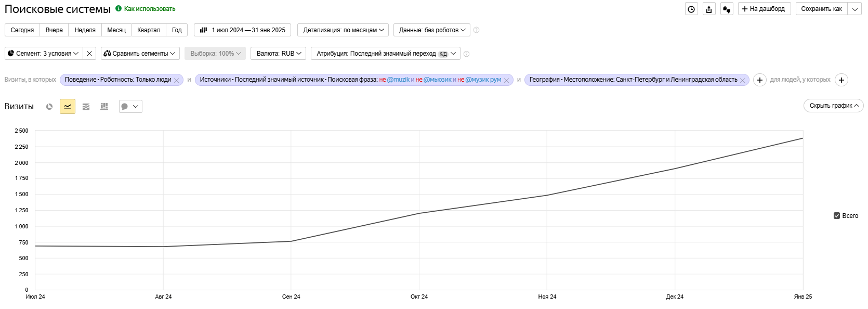Screen dimensions: 868x309
Task: Remove the Роботность: Только люди filter
Action: tap(176, 80)
